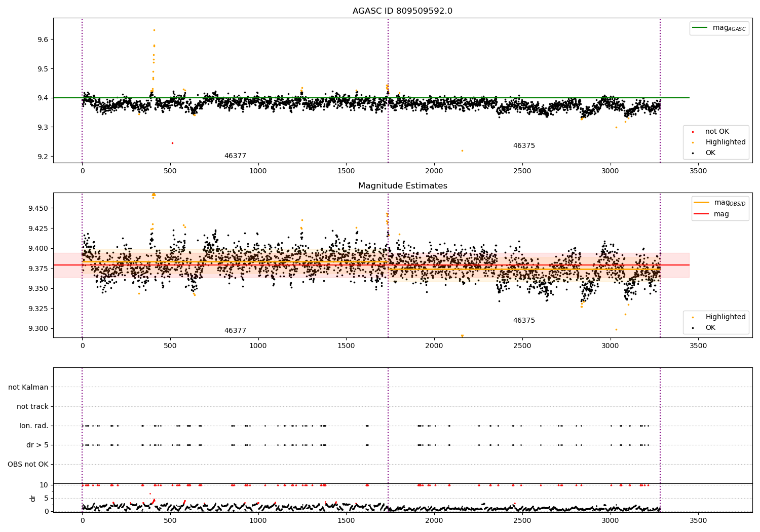Screen dimensions: 760x532
Task: Click the 9.450 tick label on middle plot
Action: click(37, 209)
